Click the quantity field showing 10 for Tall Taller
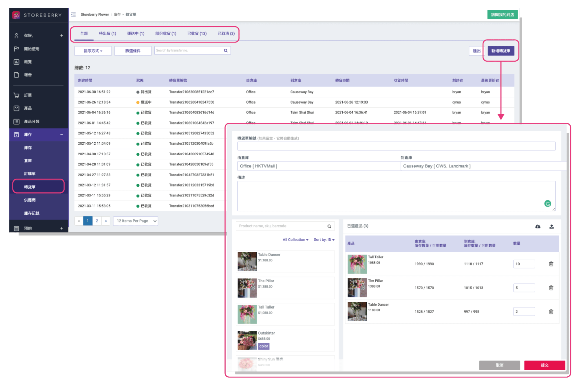Viewport: 579px width, 392px height. tap(524, 264)
